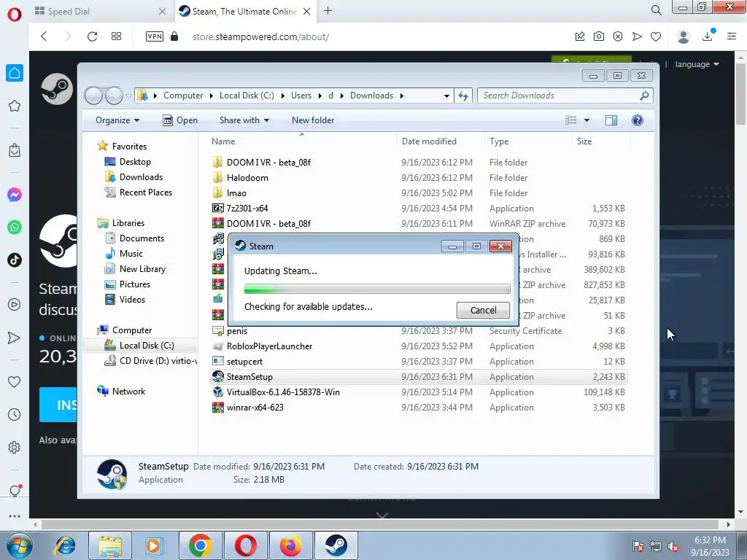Open Share with dropdown in Explorer
The height and width of the screenshot is (560, 747).
click(244, 120)
